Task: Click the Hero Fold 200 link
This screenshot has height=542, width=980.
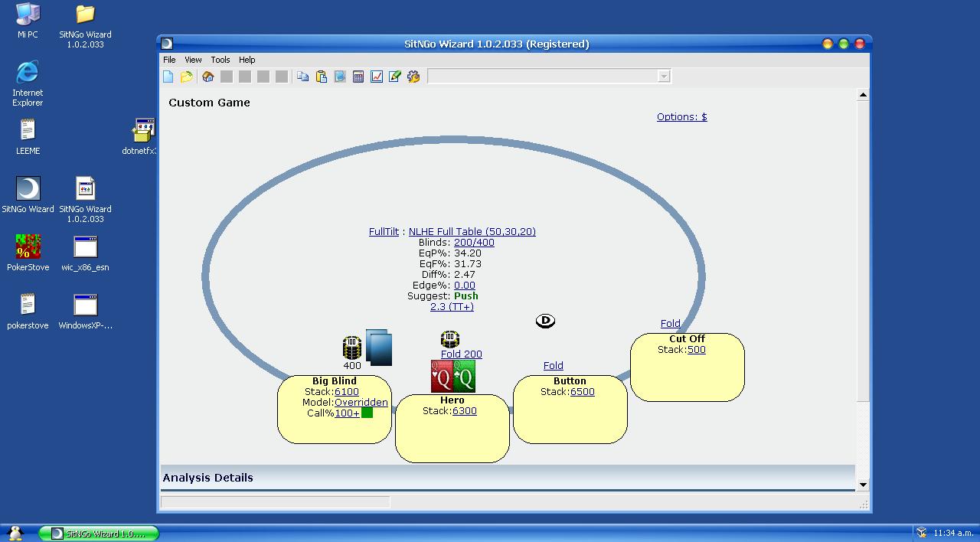Action: coord(462,354)
